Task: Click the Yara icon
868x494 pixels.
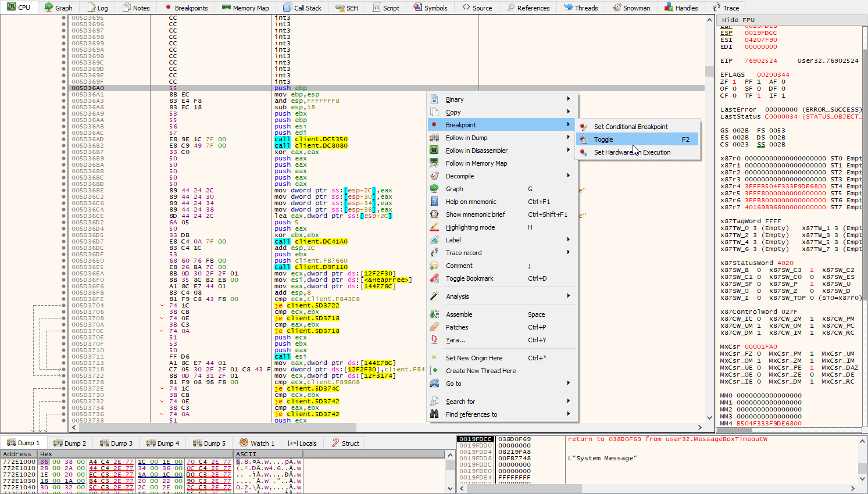Action: point(434,340)
